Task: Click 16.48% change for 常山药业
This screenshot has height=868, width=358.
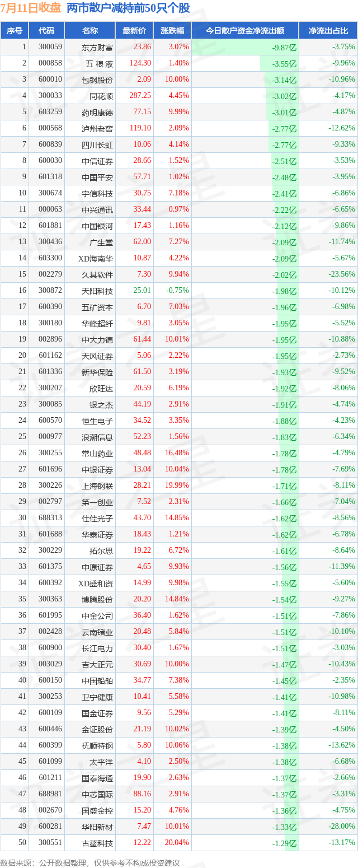Action: (177, 453)
